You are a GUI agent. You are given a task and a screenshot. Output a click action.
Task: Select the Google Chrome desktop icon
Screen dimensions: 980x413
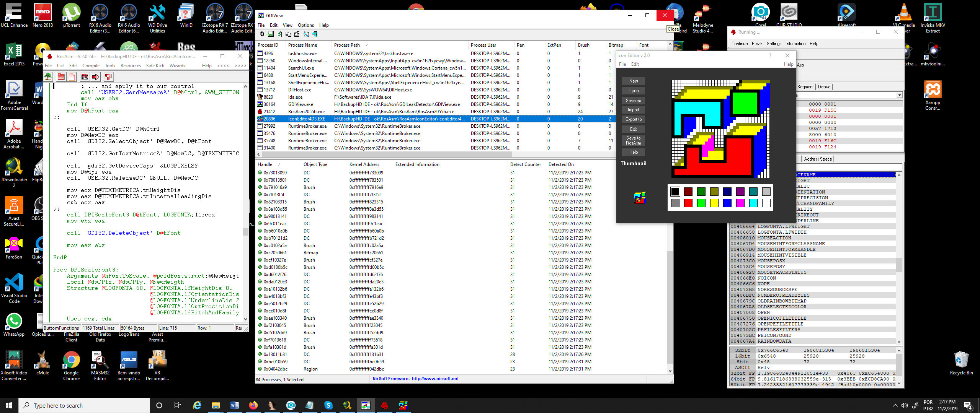pyautogui.click(x=72, y=366)
